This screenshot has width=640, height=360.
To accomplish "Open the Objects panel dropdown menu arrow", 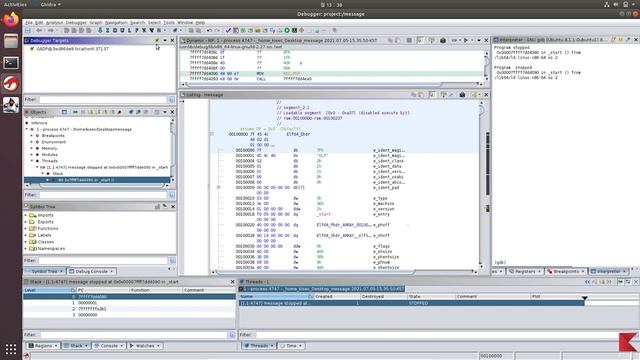I will (165, 112).
